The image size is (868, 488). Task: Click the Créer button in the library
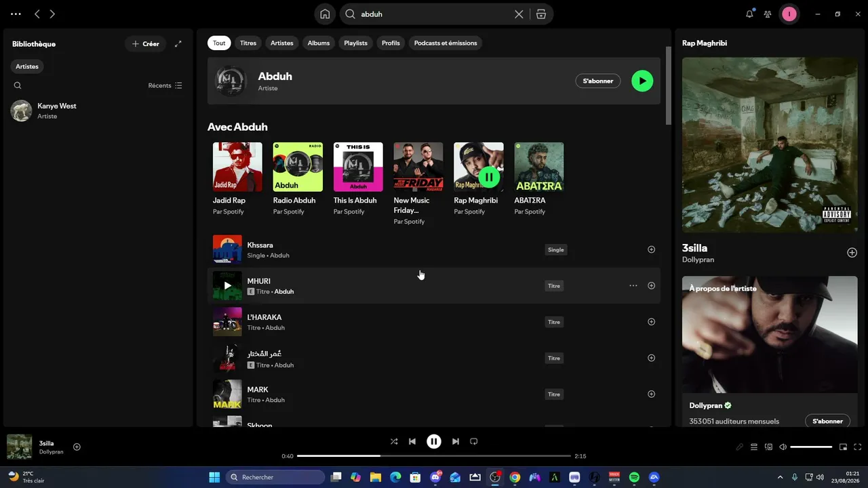click(x=145, y=44)
